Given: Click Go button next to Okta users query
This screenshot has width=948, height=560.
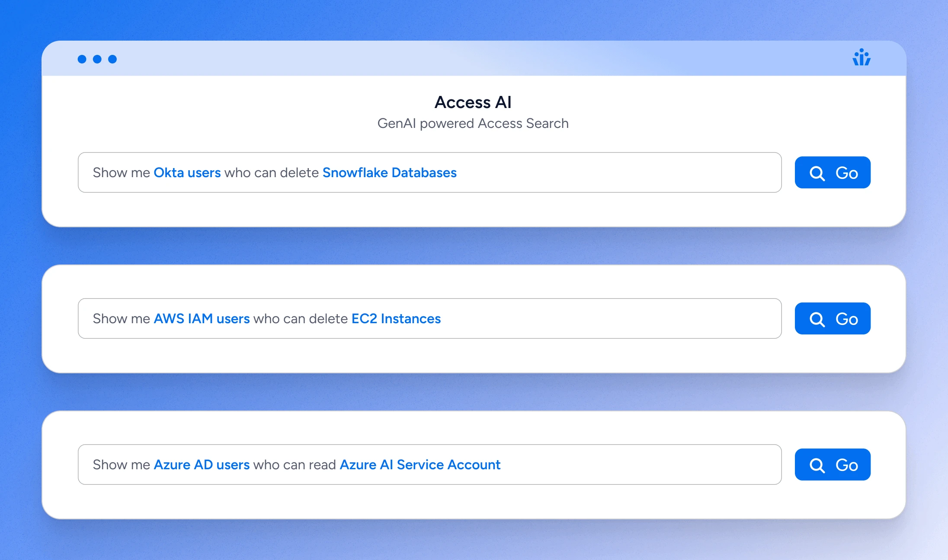Looking at the screenshot, I should coord(833,172).
